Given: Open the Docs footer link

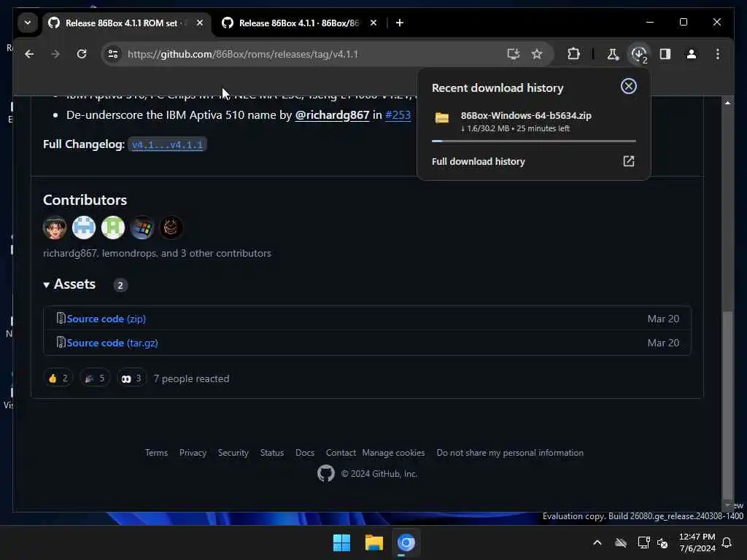Looking at the screenshot, I should coord(305,452).
